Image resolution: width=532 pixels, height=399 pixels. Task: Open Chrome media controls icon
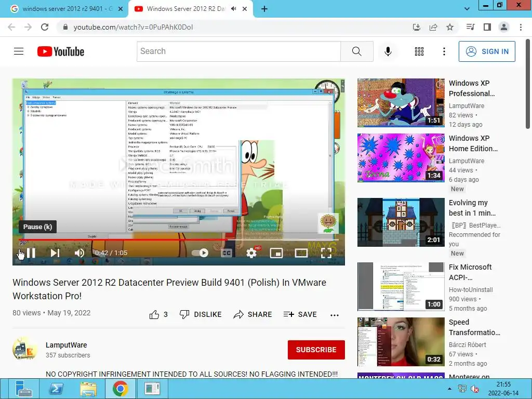pyautogui.click(x=470, y=27)
